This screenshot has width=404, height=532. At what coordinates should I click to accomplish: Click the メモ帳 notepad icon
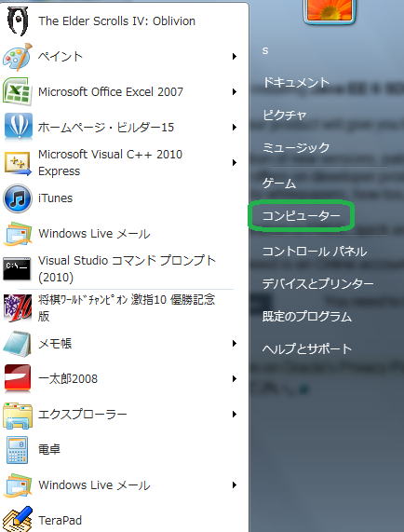click(18, 344)
